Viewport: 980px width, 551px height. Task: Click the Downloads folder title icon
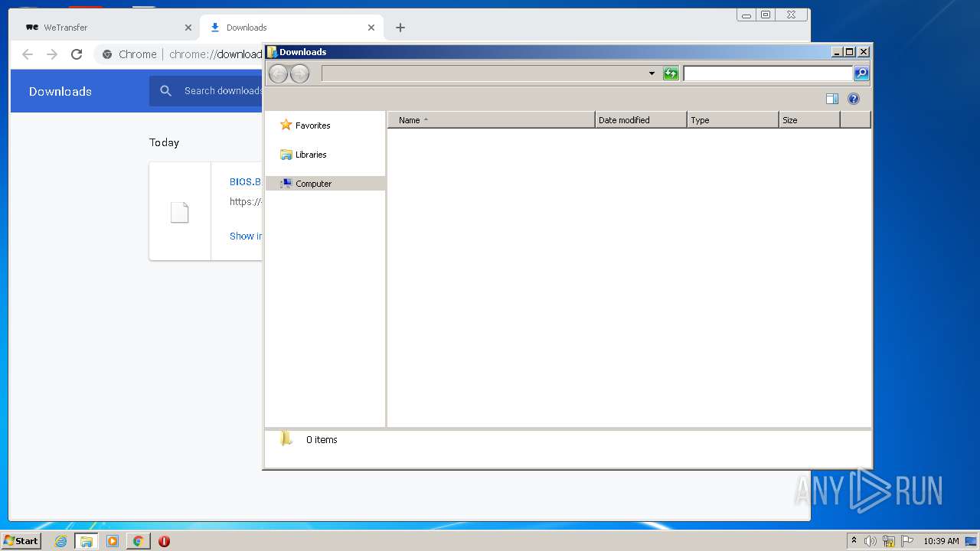point(272,52)
